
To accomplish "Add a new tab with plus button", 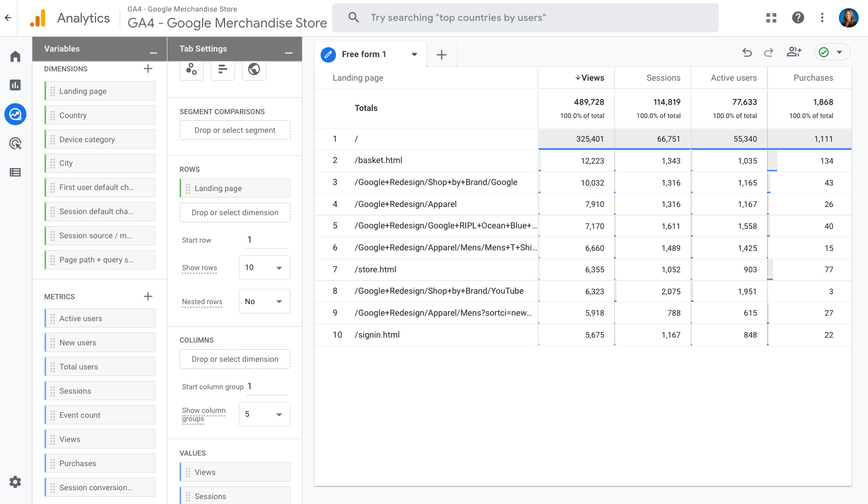I will (x=441, y=55).
